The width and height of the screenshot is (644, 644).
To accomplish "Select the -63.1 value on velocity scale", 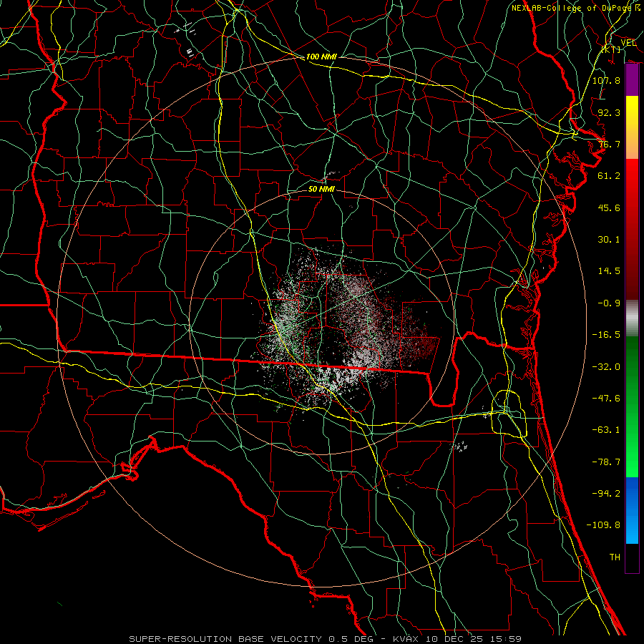I will (606, 430).
